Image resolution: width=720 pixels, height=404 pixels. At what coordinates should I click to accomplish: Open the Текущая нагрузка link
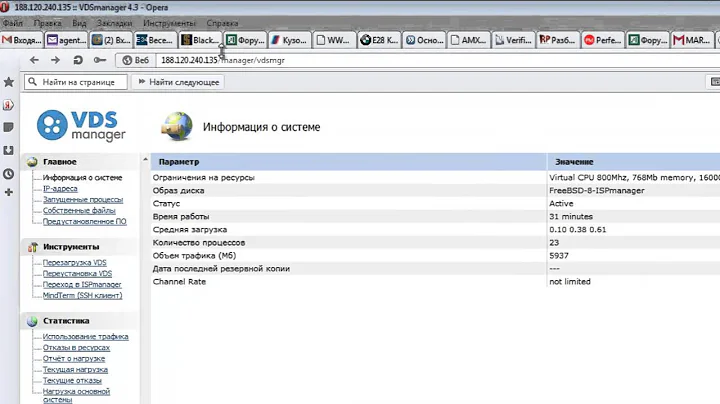point(75,370)
